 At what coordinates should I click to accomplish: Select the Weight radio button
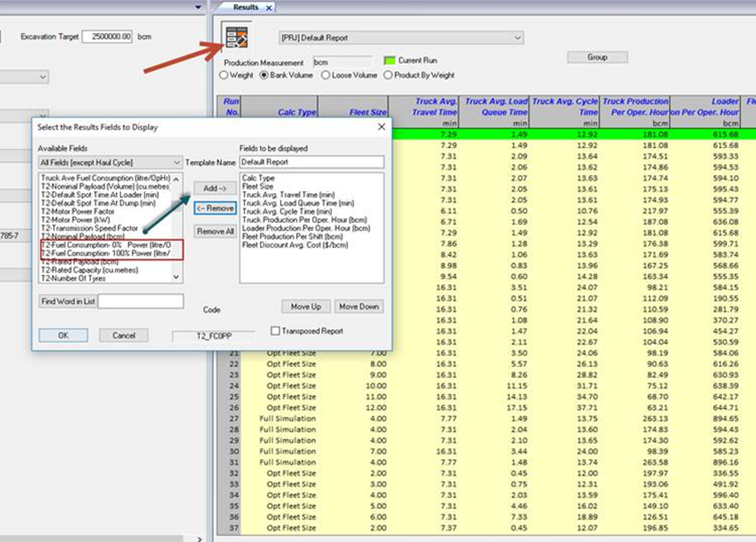224,76
